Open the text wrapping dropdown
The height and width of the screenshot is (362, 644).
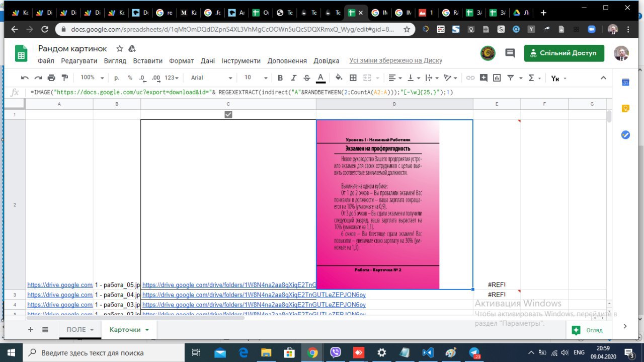coord(432,78)
